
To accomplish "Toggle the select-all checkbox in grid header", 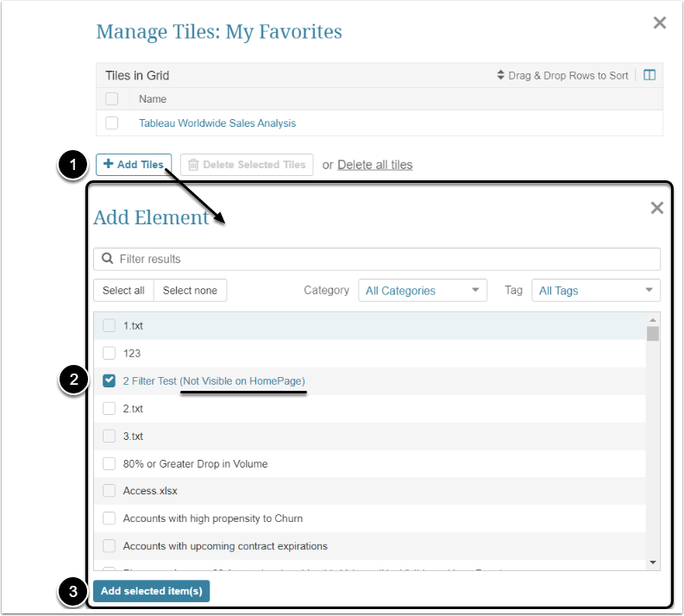I will pos(112,99).
